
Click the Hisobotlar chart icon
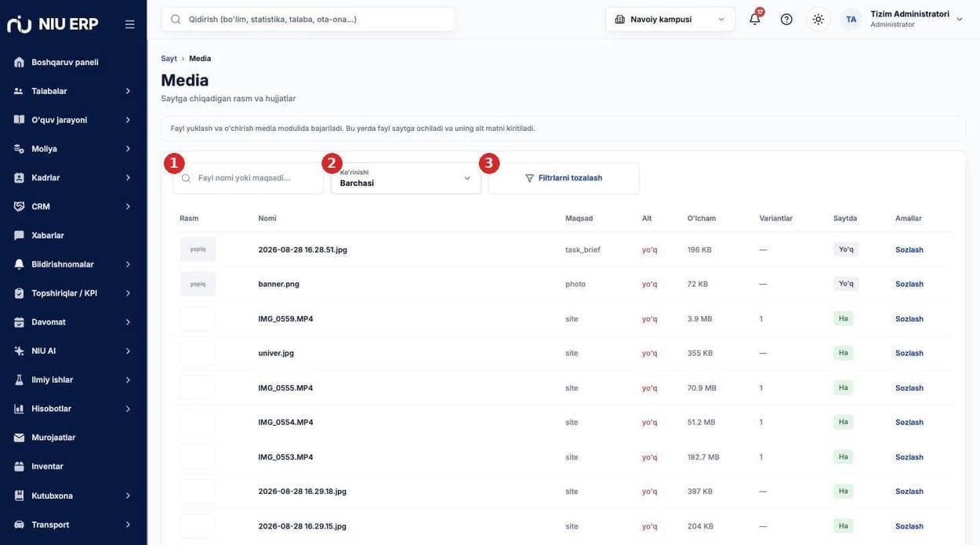19,409
